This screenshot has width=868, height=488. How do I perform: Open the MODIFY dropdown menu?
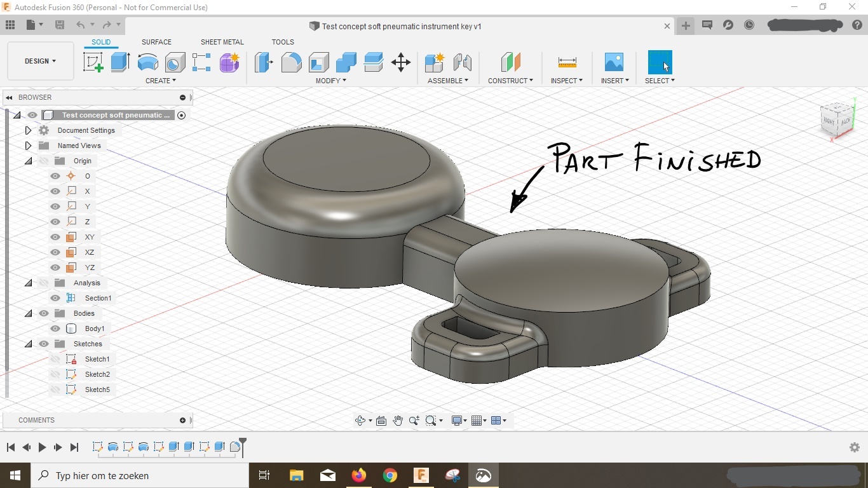pyautogui.click(x=331, y=81)
